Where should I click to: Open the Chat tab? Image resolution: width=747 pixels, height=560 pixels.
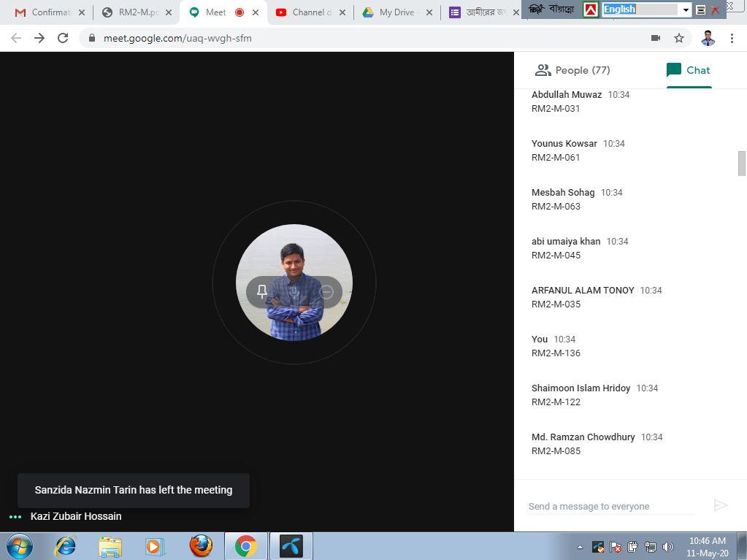(688, 70)
